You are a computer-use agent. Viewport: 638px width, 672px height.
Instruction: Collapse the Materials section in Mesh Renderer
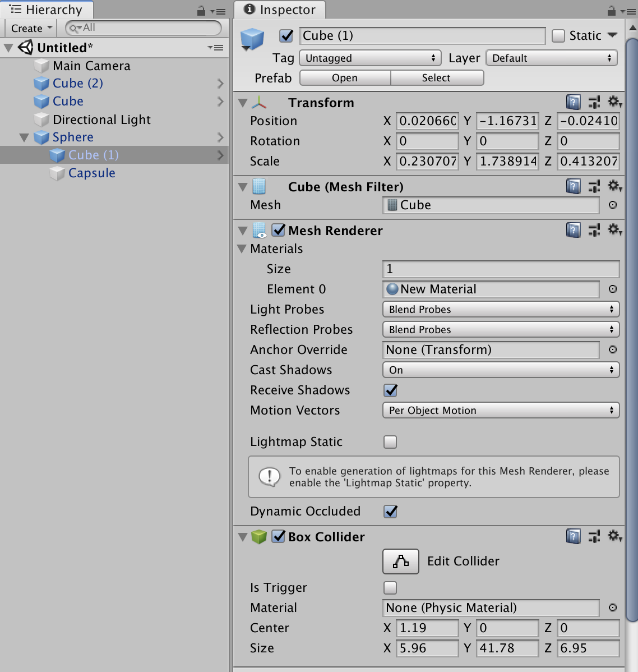[242, 248]
